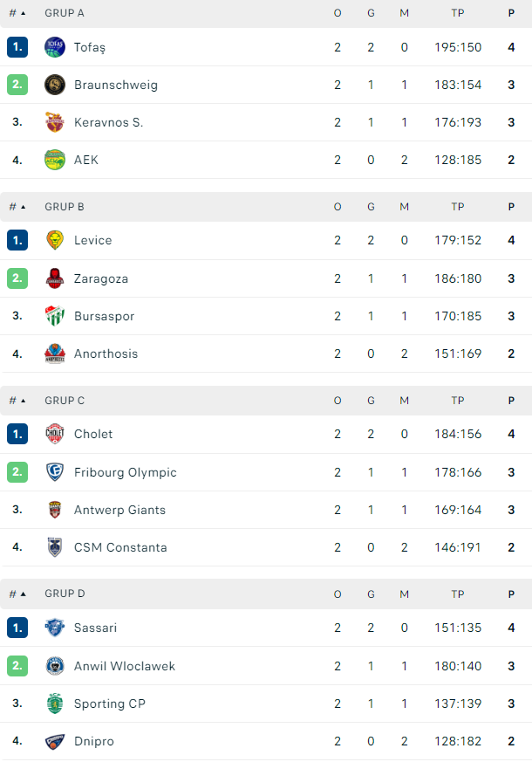The image size is (532, 762).
Task: Open the Braunschweig team logo
Action: 55,85
